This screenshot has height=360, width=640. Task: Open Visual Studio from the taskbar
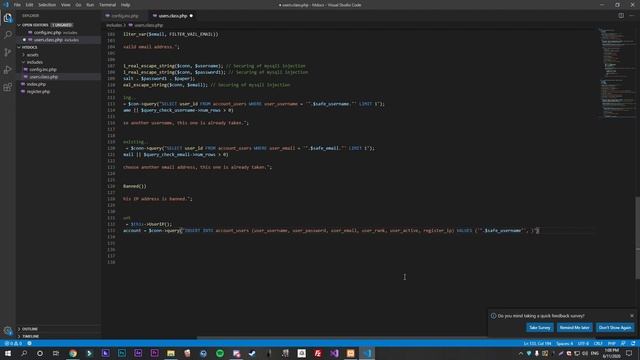point(334,353)
